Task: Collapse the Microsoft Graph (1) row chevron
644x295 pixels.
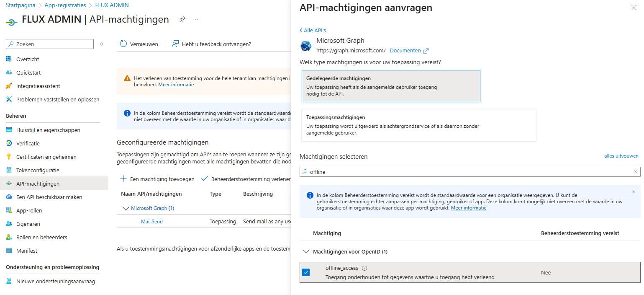Action: pyautogui.click(x=126, y=208)
